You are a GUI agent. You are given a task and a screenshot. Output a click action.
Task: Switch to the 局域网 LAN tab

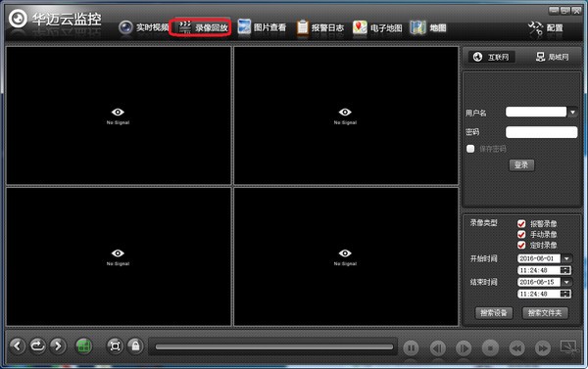tap(553, 57)
